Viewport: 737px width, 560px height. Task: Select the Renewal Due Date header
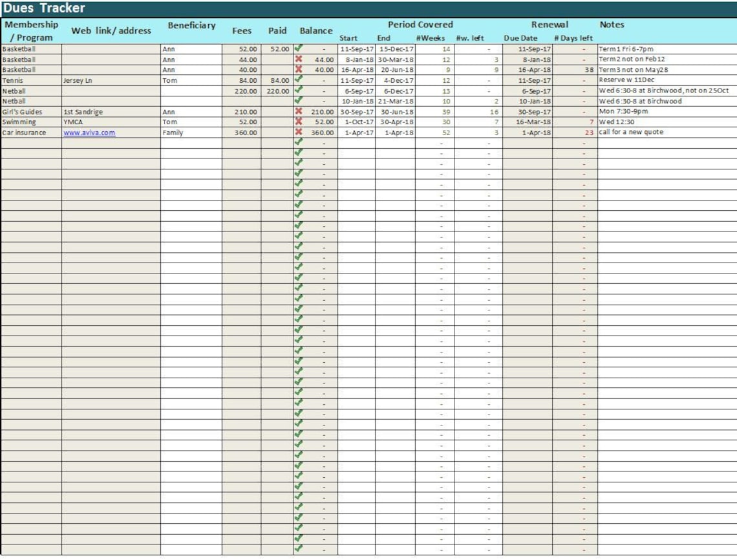(x=521, y=38)
